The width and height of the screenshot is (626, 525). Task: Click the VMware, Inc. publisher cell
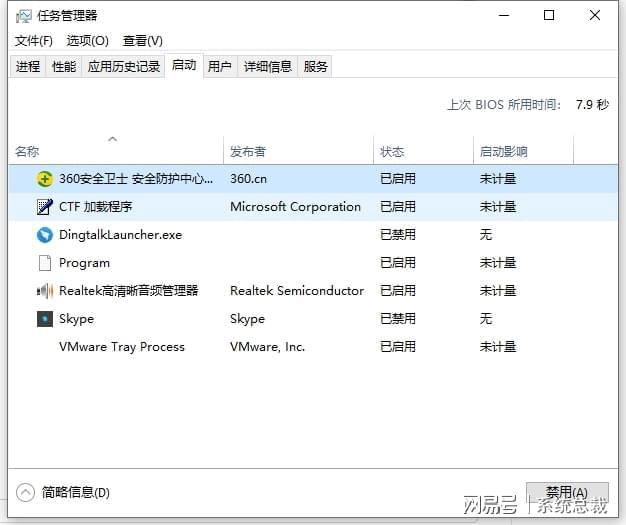tap(267, 347)
